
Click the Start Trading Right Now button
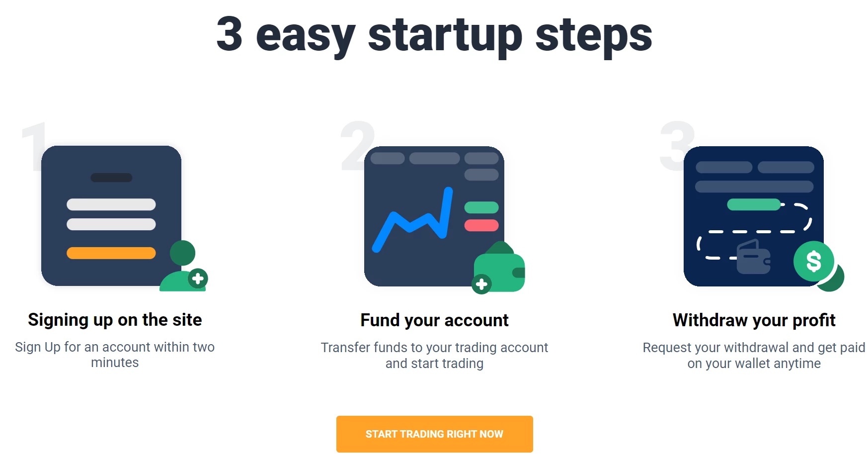434,434
